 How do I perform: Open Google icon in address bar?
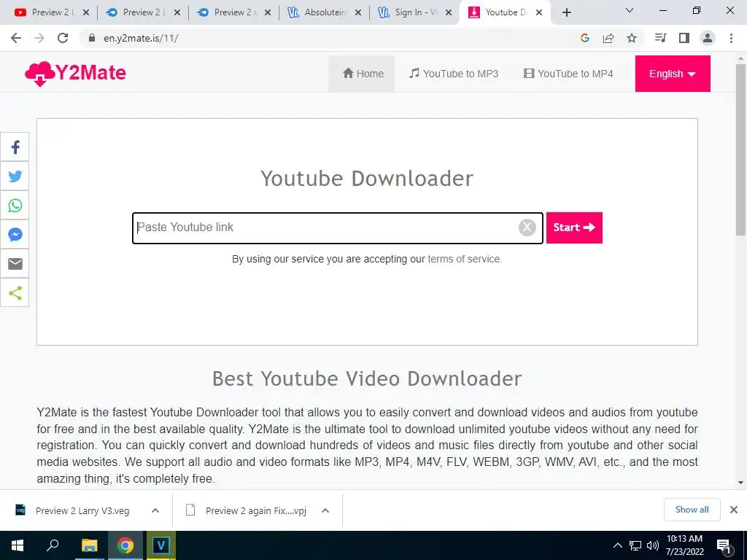point(585,38)
